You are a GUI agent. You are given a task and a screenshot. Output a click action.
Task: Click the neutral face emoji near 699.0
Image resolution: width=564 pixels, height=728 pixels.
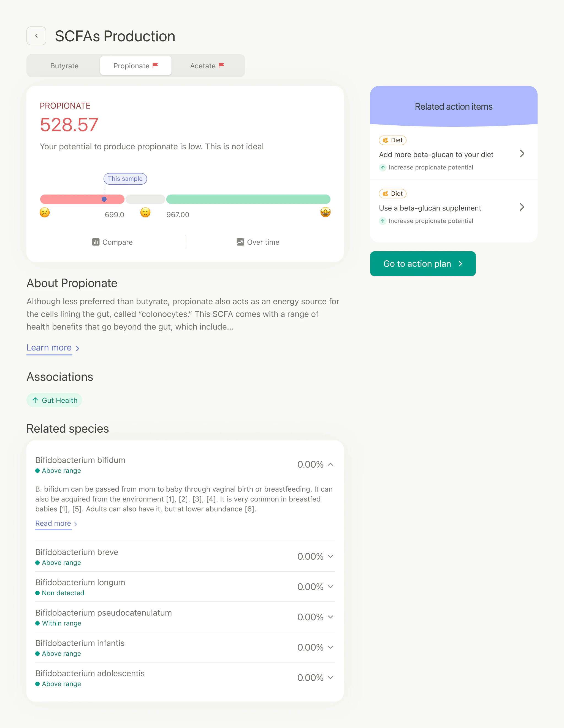point(145,212)
